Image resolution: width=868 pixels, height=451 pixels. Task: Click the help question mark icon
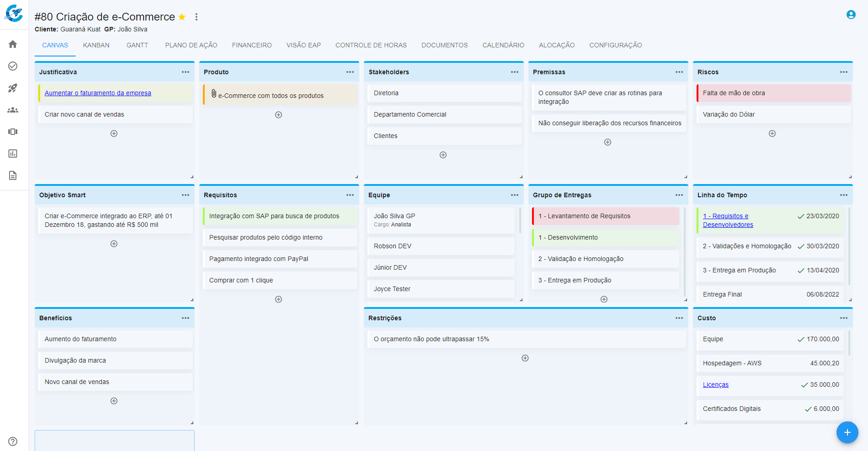click(13, 441)
